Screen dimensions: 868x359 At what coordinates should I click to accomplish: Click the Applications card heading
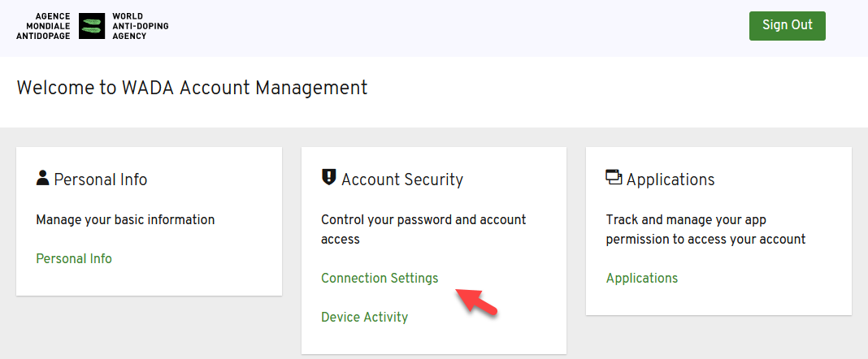[671, 179]
